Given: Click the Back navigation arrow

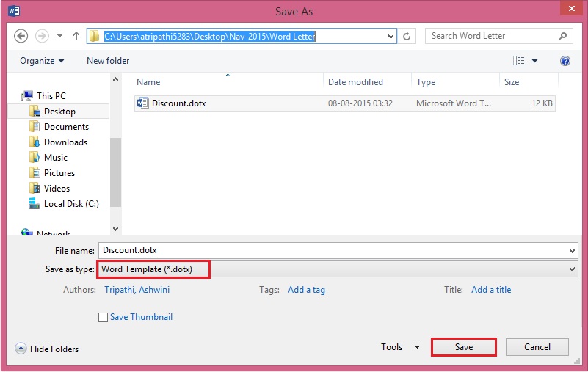Looking at the screenshot, I should coord(21,36).
